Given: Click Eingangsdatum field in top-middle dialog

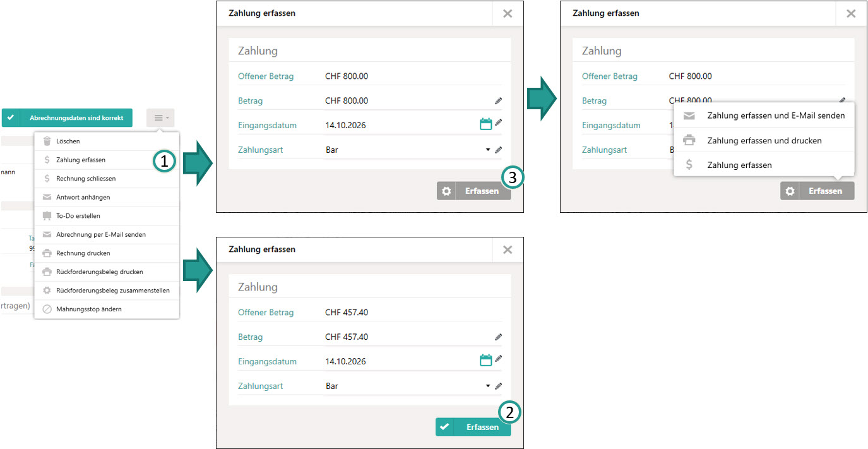Looking at the screenshot, I should [413, 125].
